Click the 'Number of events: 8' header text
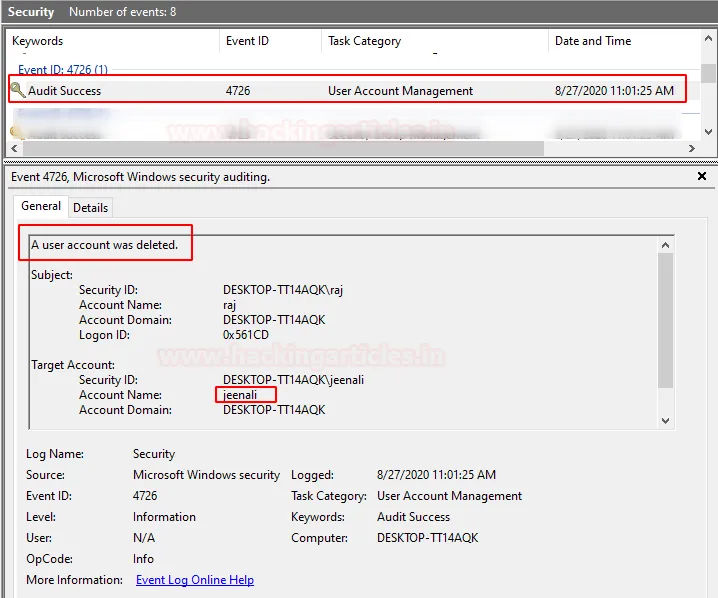718x598 pixels. (122, 11)
